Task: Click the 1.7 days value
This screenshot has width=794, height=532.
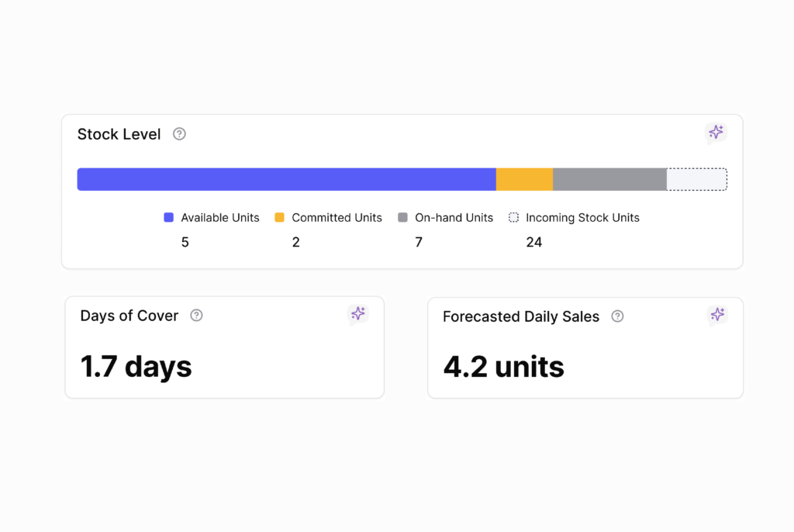Action: point(136,366)
